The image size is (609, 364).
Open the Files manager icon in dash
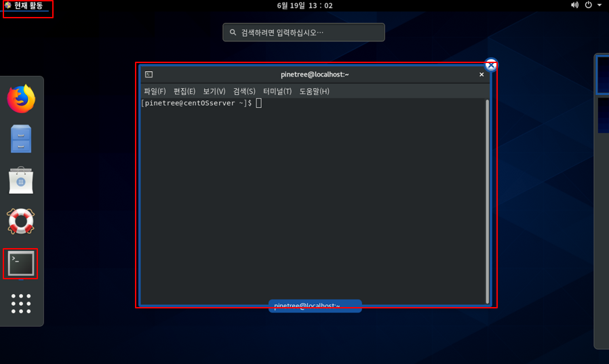(x=21, y=139)
